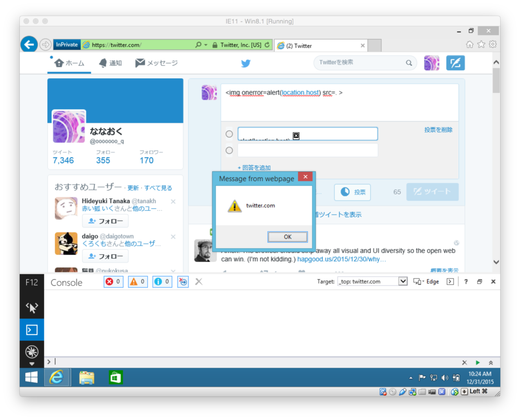Open the Windows Store taskbar icon
The width and height of the screenshot is (520, 420).
tap(115, 377)
